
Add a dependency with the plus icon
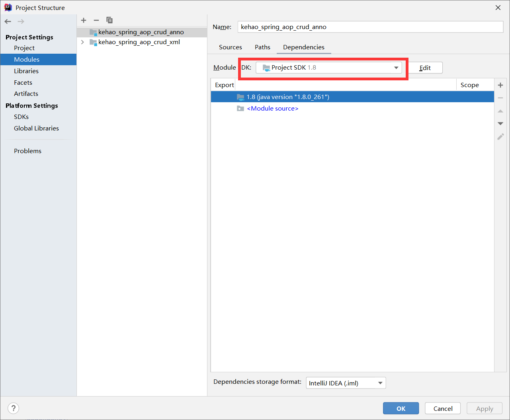(x=500, y=85)
